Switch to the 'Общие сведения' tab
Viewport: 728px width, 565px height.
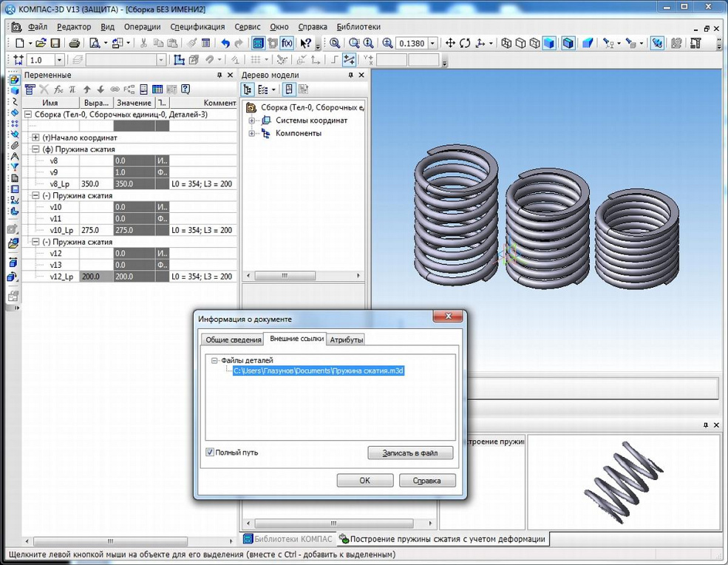click(x=232, y=339)
